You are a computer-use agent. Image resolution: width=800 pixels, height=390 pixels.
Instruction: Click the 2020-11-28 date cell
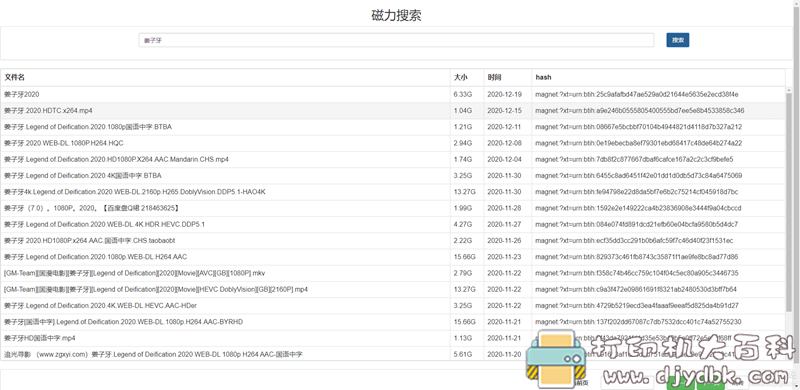tap(504, 208)
